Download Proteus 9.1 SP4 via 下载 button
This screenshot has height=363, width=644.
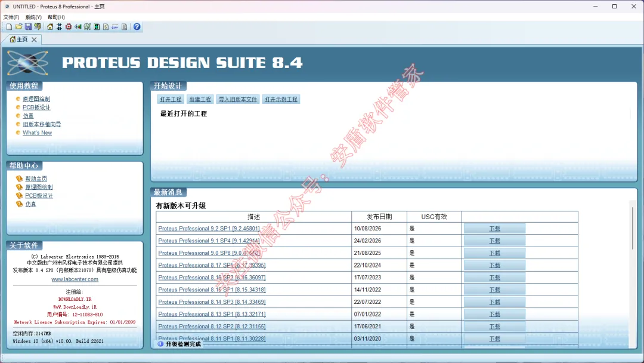pos(494,241)
